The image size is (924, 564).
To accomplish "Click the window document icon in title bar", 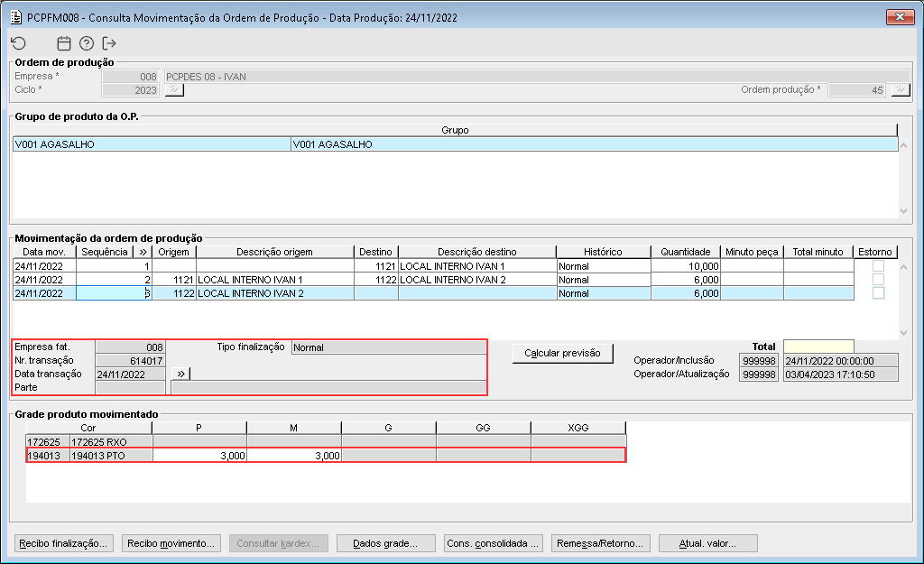I will coord(16,17).
